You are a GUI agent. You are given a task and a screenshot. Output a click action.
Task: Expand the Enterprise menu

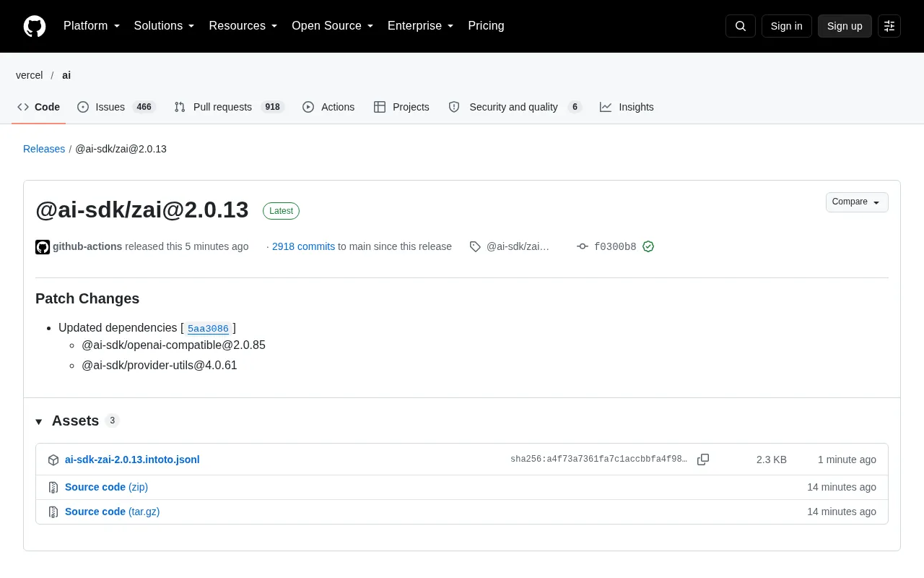point(421,26)
